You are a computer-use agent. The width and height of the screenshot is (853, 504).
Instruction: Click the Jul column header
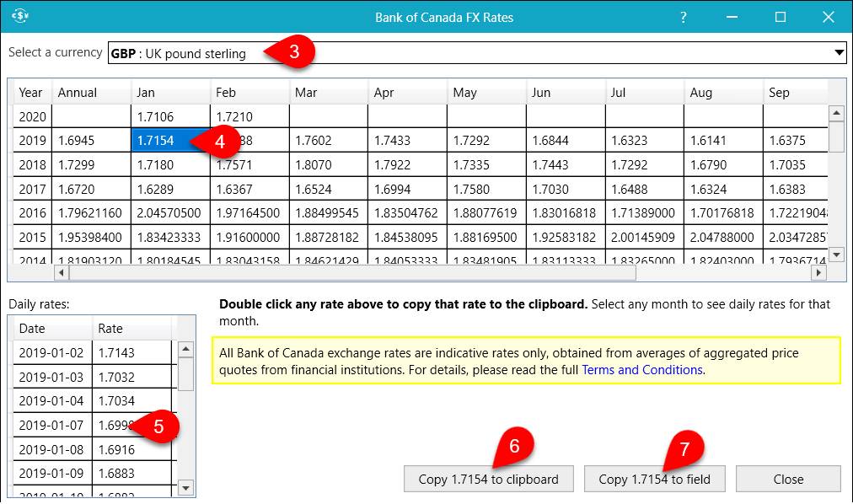pyautogui.click(x=645, y=93)
